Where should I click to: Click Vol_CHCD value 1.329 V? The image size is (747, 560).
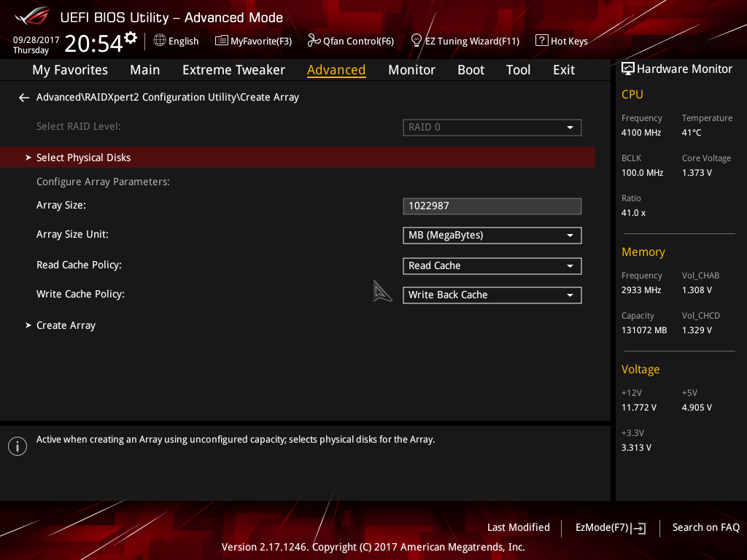(x=697, y=330)
